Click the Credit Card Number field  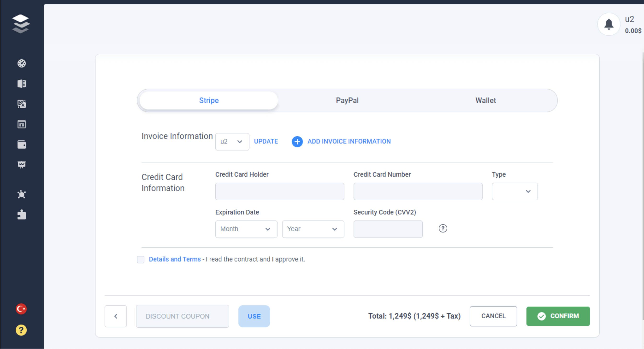point(418,191)
